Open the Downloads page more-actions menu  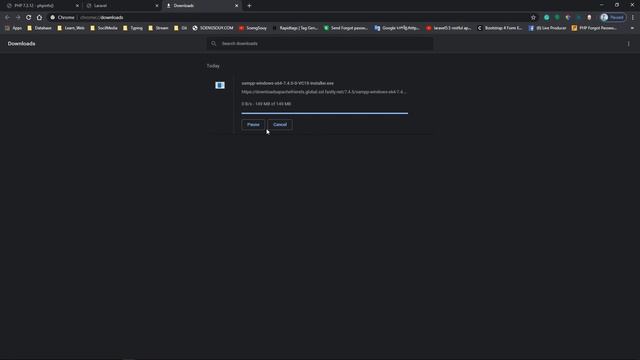(x=629, y=44)
